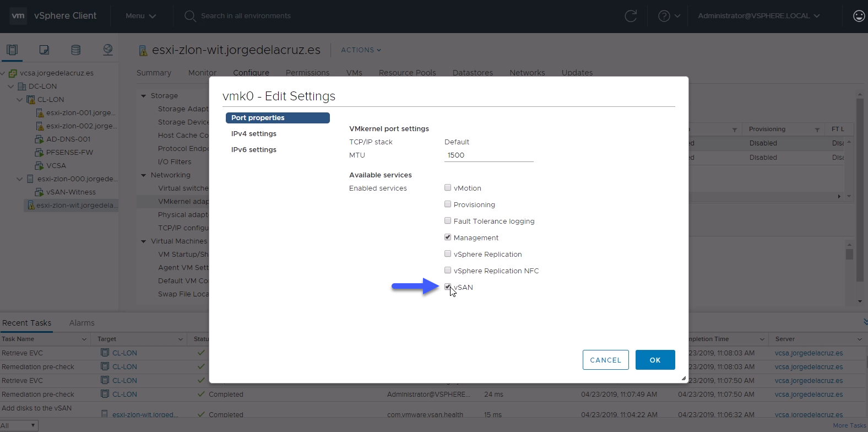Viewport: 868px width, 432px height.
Task: Click the host icon beside esxi-zlon-wit.jorgedelacruz.es title
Action: tap(143, 51)
